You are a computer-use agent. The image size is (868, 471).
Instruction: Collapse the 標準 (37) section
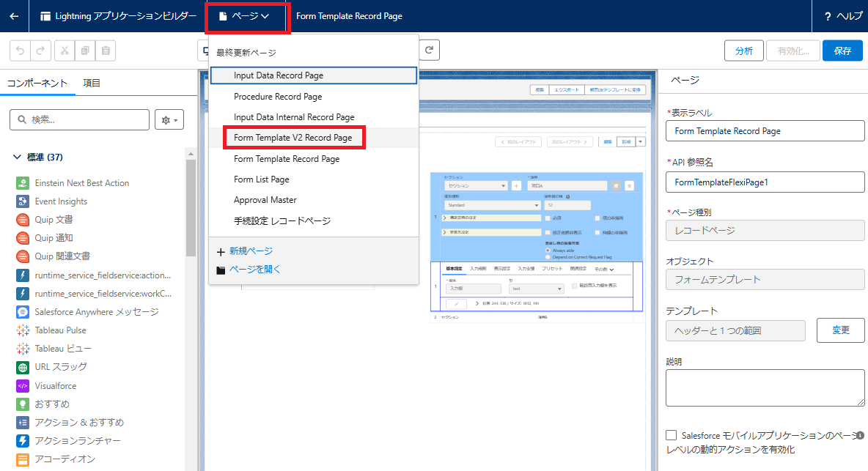pyautogui.click(x=17, y=157)
